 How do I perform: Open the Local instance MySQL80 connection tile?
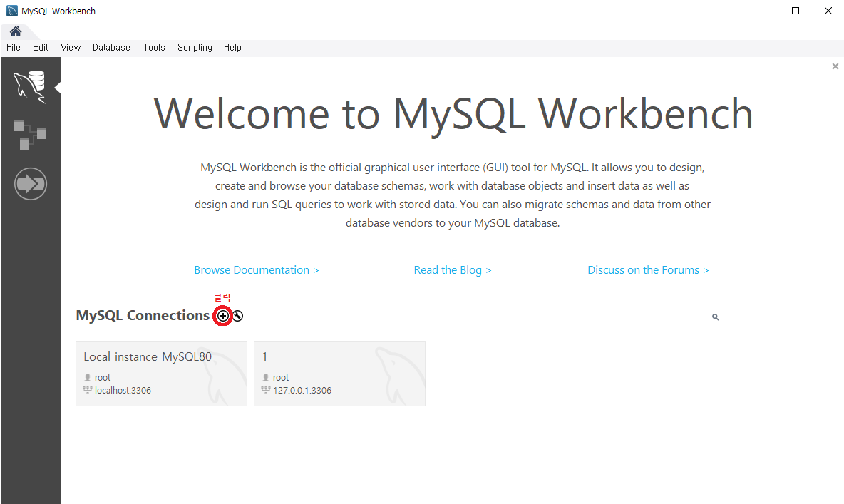[162, 374]
